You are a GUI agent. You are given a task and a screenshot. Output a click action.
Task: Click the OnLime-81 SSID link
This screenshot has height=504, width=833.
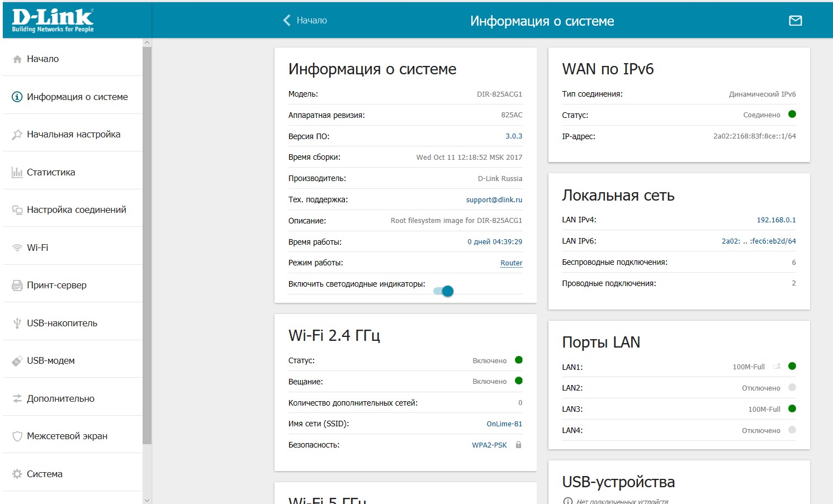[x=504, y=424]
